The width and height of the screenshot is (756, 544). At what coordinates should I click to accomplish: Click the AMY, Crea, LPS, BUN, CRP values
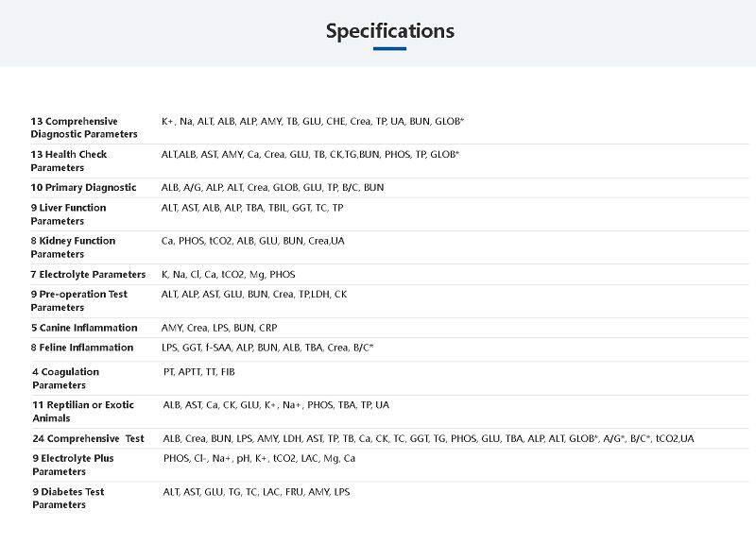pos(219,328)
